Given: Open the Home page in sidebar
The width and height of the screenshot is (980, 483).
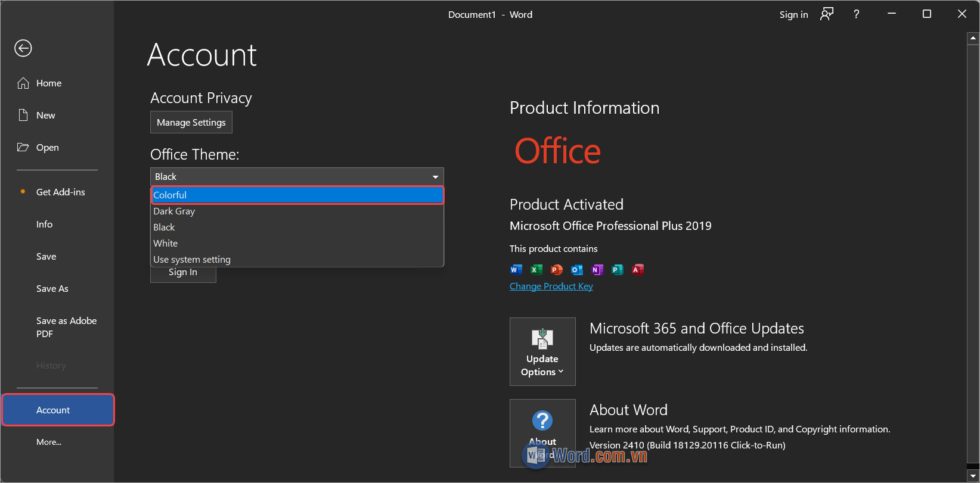Looking at the screenshot, I should pos(49,83).
